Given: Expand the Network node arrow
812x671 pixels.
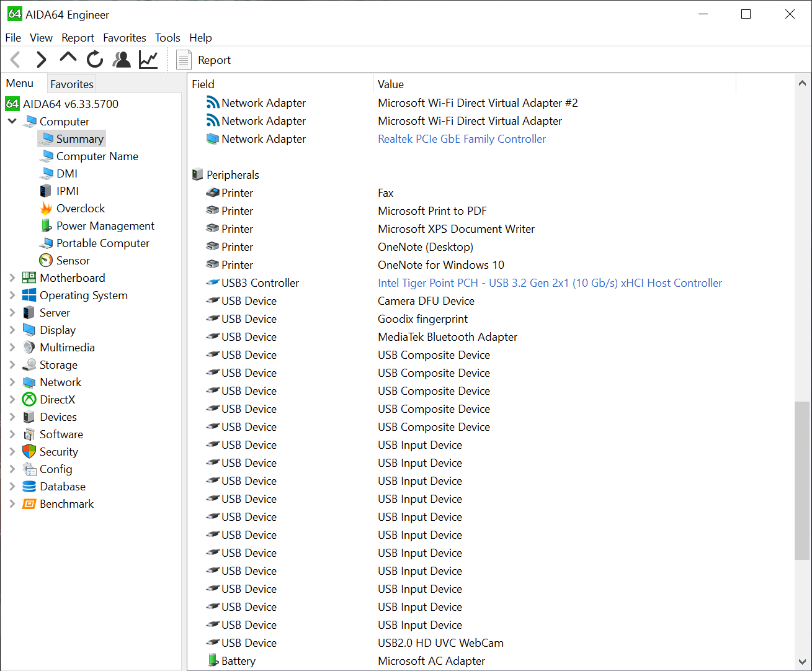Looking at the screenshot, I should pos(12,382).
